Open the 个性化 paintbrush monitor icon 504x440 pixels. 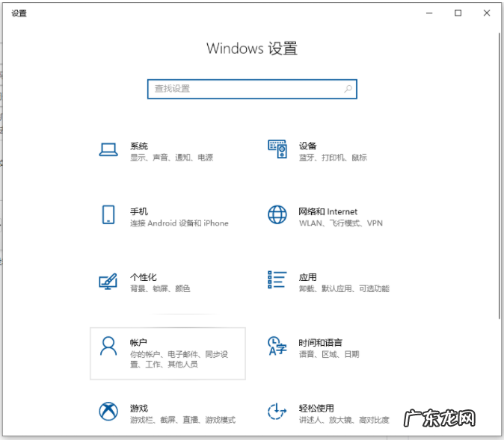pyautogui.click(x=108, y=282)
